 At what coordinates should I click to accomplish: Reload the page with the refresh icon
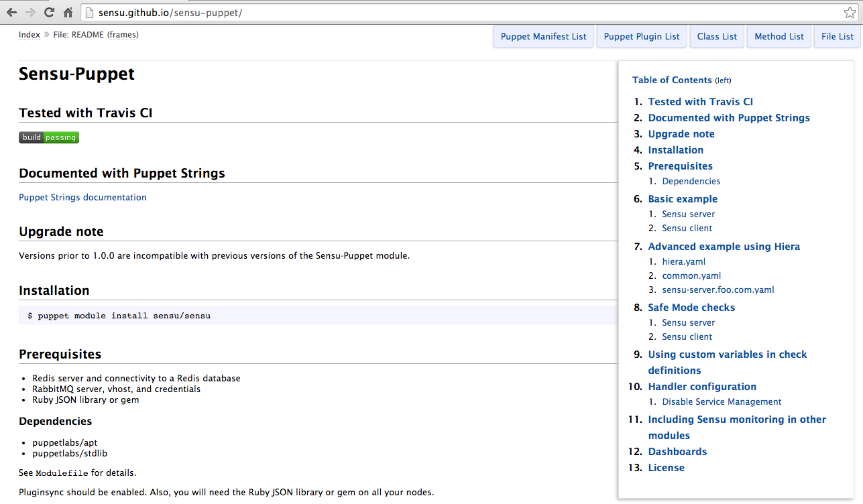[x=49, y=12]
